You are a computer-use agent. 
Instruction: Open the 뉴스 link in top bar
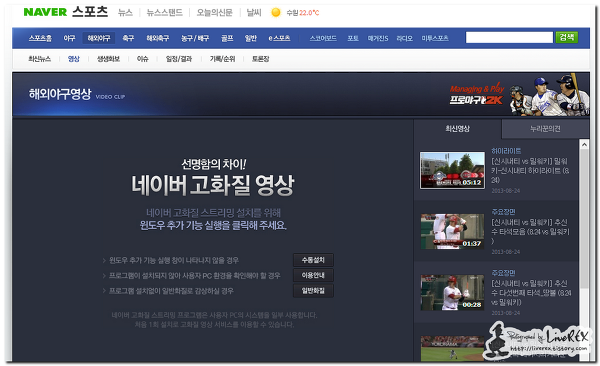125,13
